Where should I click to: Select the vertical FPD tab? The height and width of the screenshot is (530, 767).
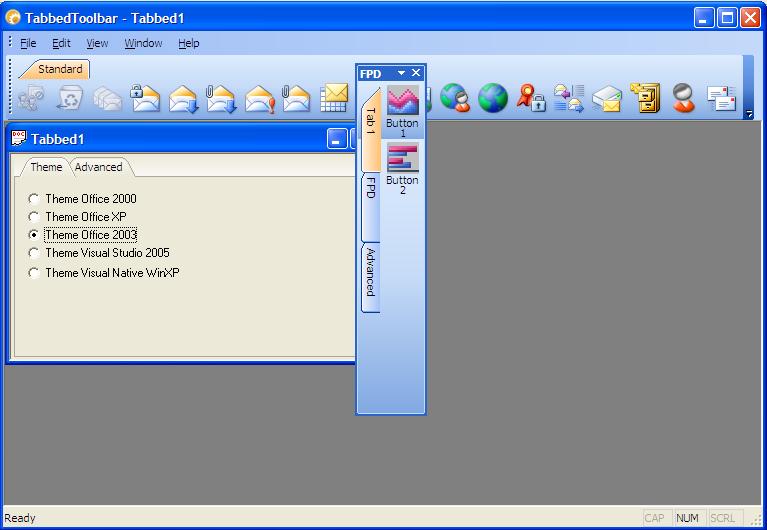pos(370,188)
